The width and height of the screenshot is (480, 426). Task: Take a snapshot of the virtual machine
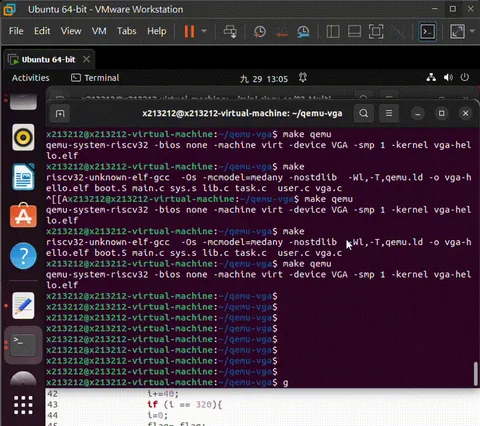260,32
